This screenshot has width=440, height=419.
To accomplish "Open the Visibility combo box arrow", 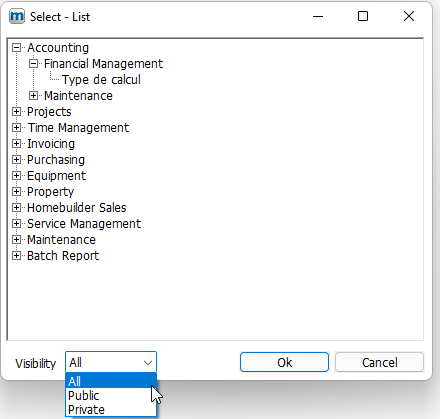I will pos(148,362).
